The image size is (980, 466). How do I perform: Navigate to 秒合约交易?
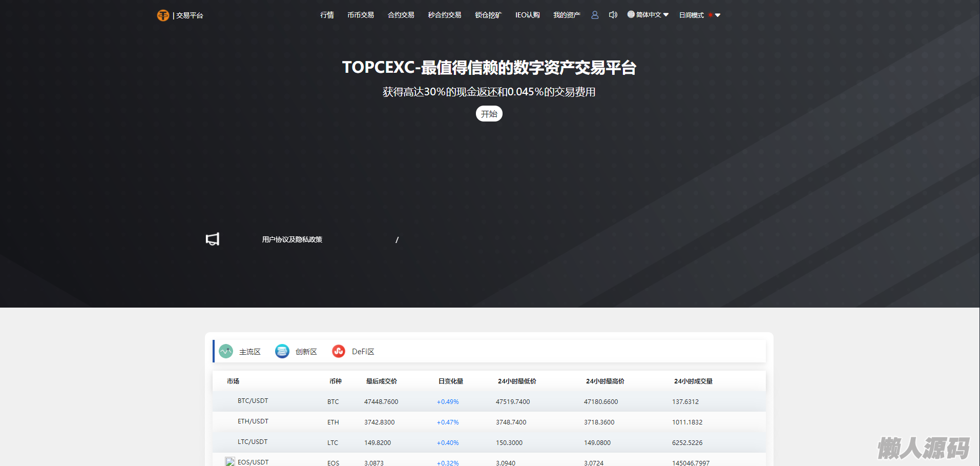(x=445, y=15)
